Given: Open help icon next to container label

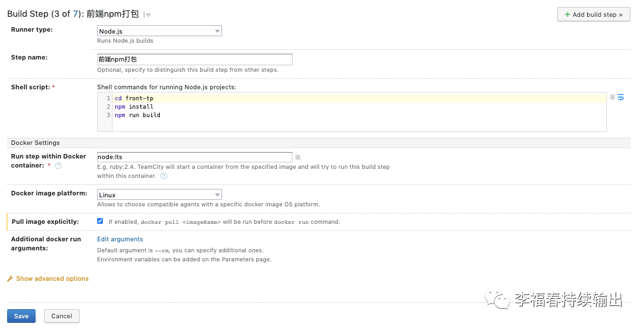Looking at the screenshot, I should click(x=58, y=166).
